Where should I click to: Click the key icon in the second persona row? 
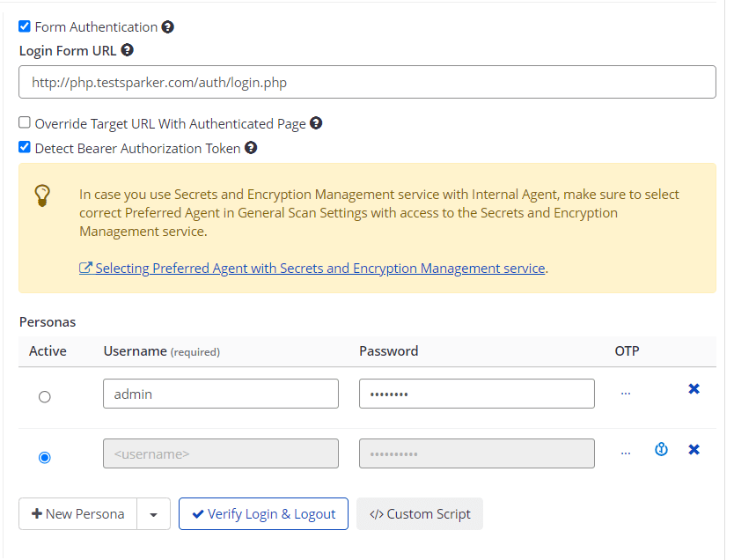[x=661, y=449]
